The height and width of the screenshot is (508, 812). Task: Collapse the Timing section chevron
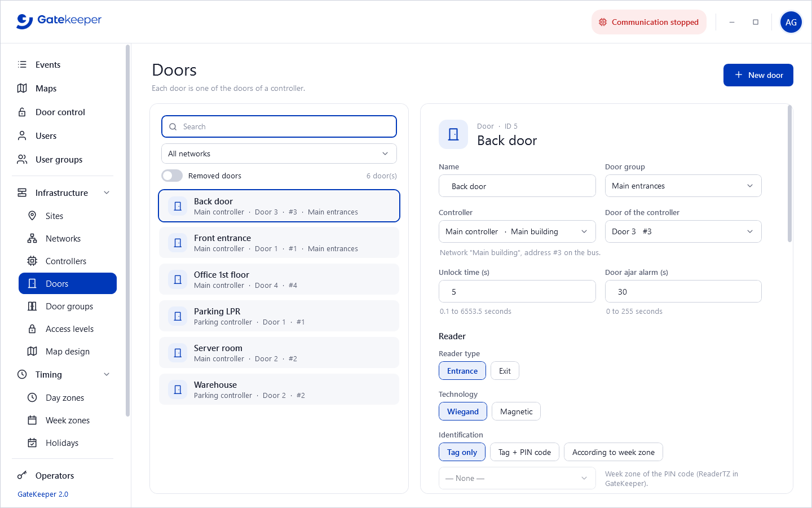coord(107,374)
